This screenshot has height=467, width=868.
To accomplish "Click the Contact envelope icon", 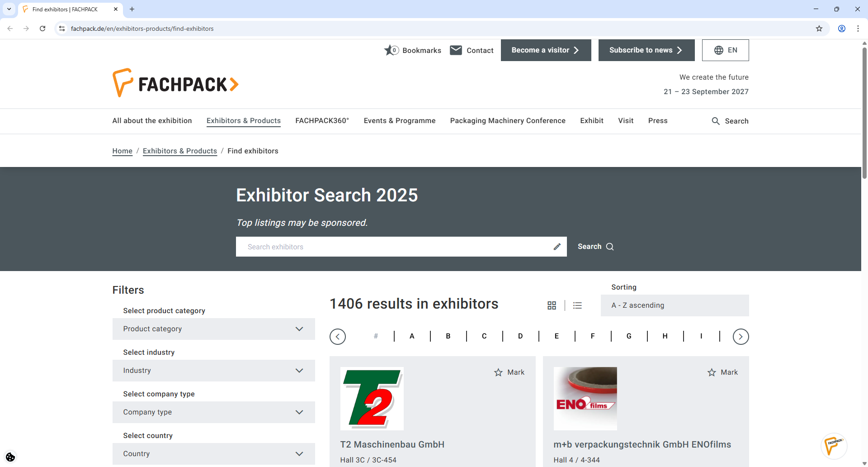I will coord(456,50).
